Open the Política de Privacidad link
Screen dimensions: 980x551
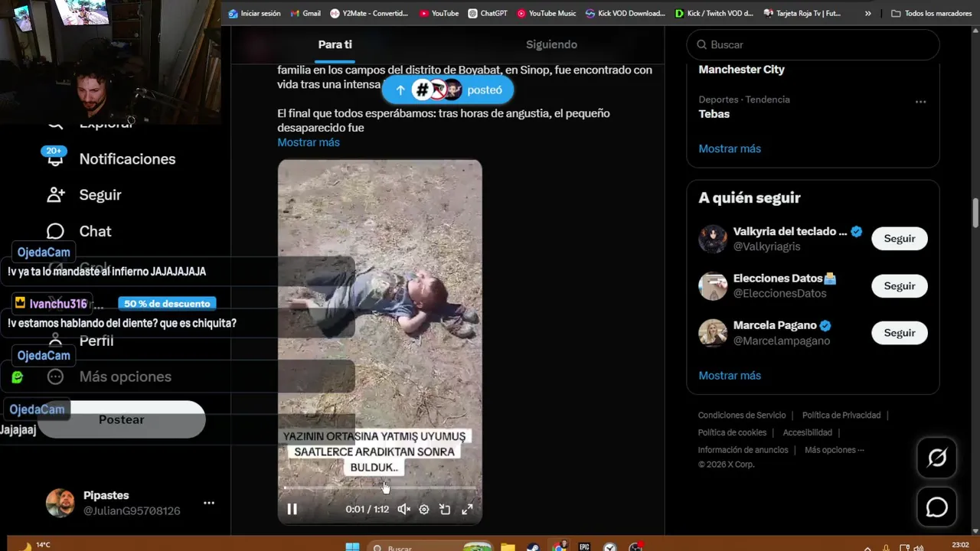tap(841, 415)
